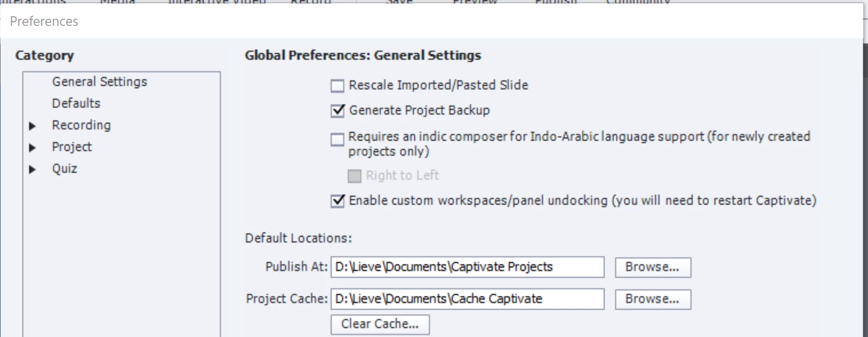Tick the indic composer requirement checkbox
The height and width of the screenshot is (337, 868).
338,140
